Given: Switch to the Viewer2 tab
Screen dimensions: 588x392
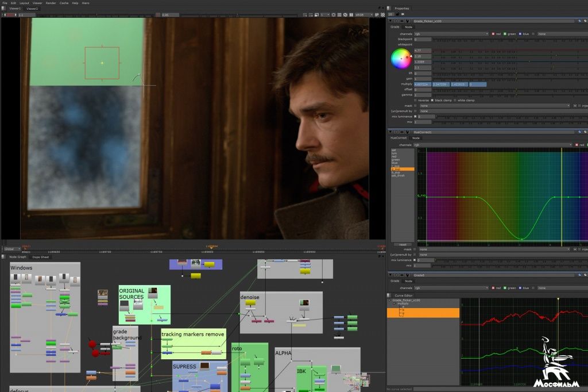Looking at the screenshot, I should pyautogui.click(x=32, y=8).
